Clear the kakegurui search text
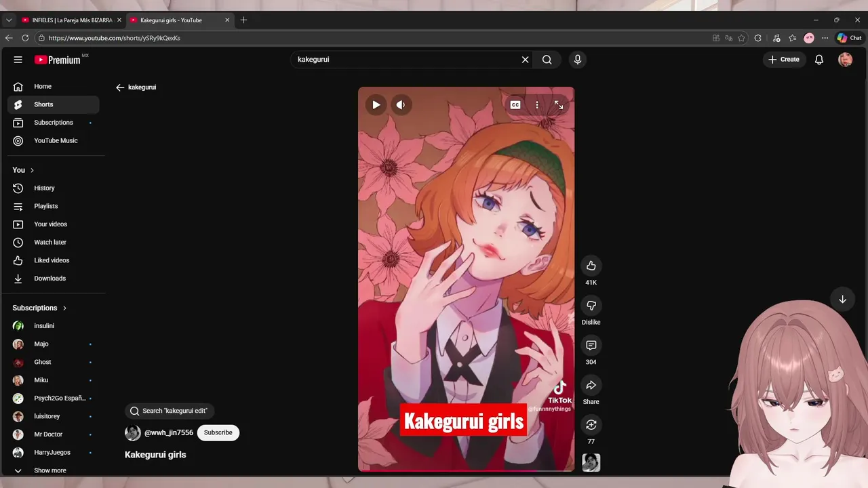Screen dimensions: 868x488 525,60
